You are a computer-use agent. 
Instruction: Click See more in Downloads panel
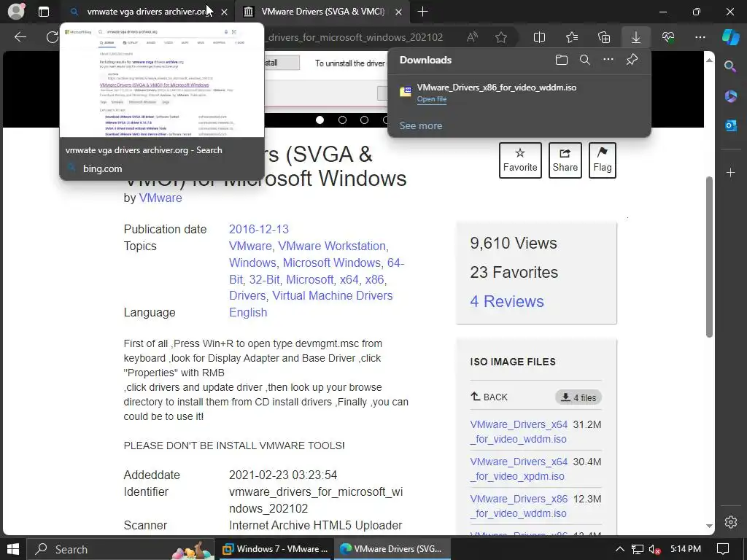[421, 125]
